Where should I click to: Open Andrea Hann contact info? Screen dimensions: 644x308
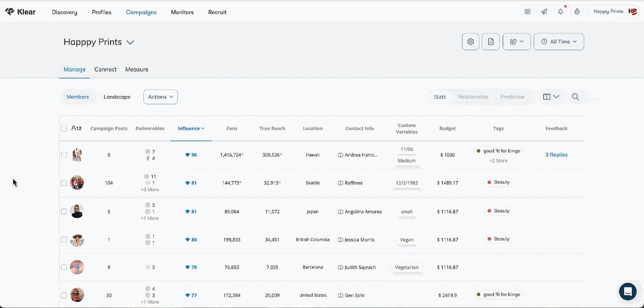click(x=358, y=155)
